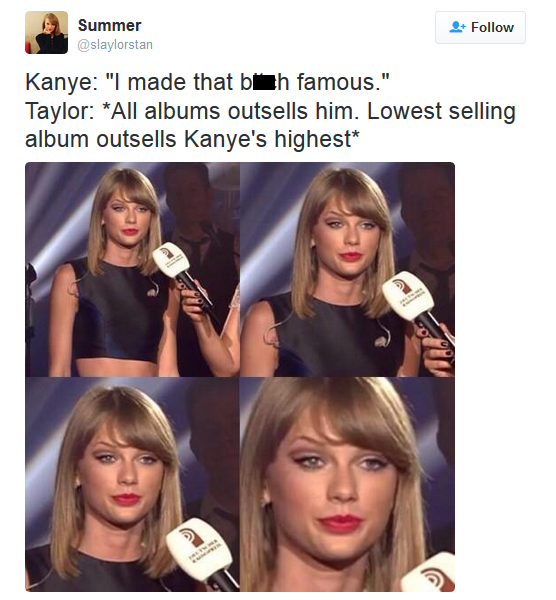Open the top-right photo in the collage
Viewport: 556px width, 600px height.
(x=347, y=269)
